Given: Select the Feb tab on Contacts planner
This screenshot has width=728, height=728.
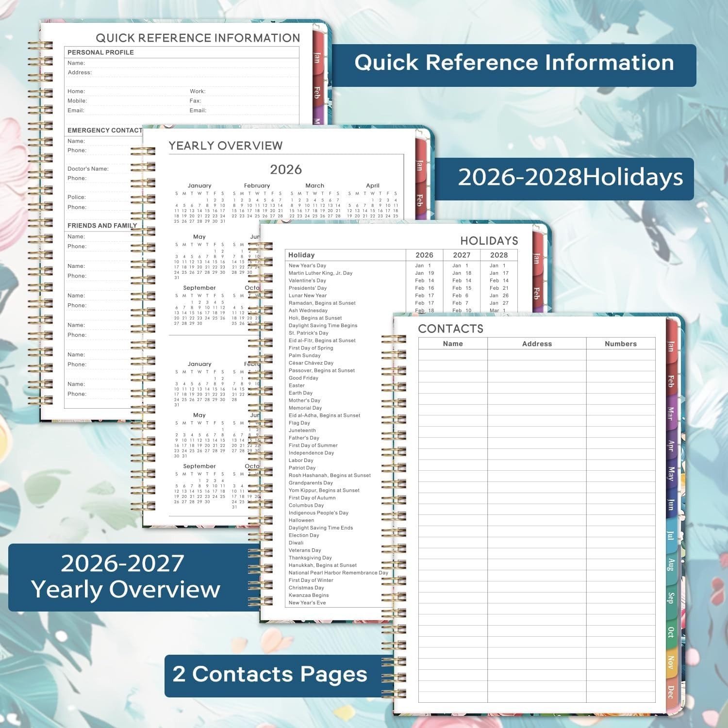Looking at the screenshot, I should pyautogui.click(x=671, y=381).
